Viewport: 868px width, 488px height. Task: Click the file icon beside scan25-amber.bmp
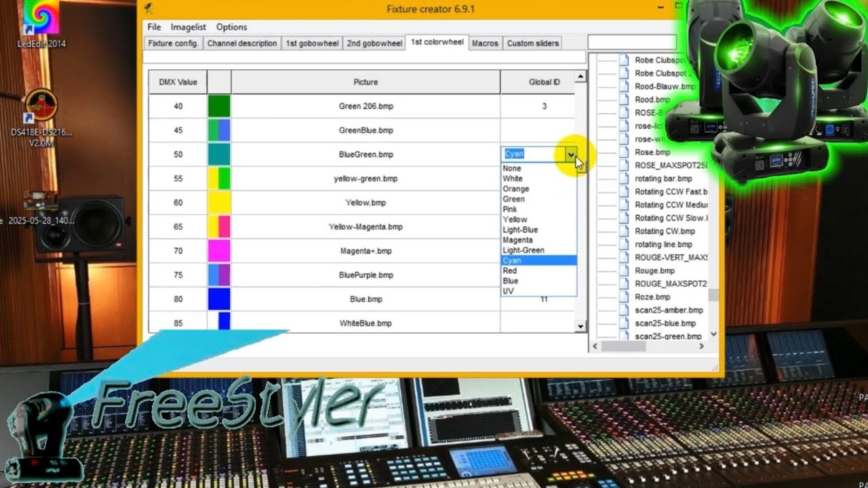(625, 310)
